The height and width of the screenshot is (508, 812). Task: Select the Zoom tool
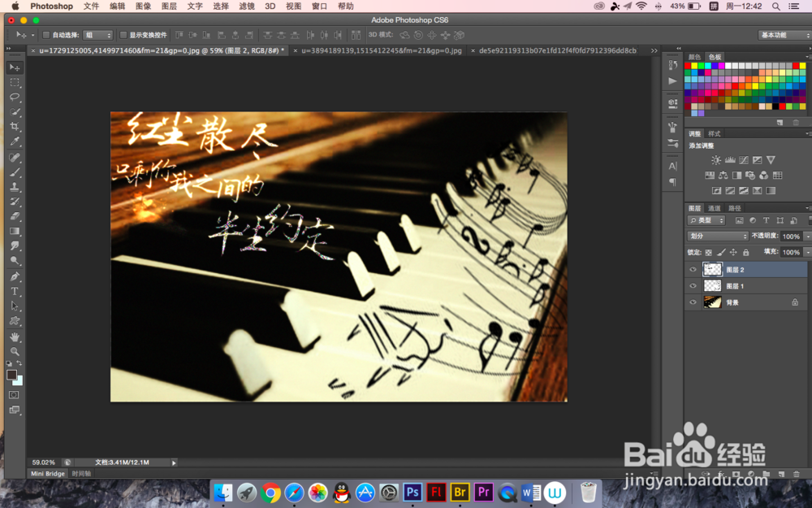pyautogui.click(x=15, y=351)
